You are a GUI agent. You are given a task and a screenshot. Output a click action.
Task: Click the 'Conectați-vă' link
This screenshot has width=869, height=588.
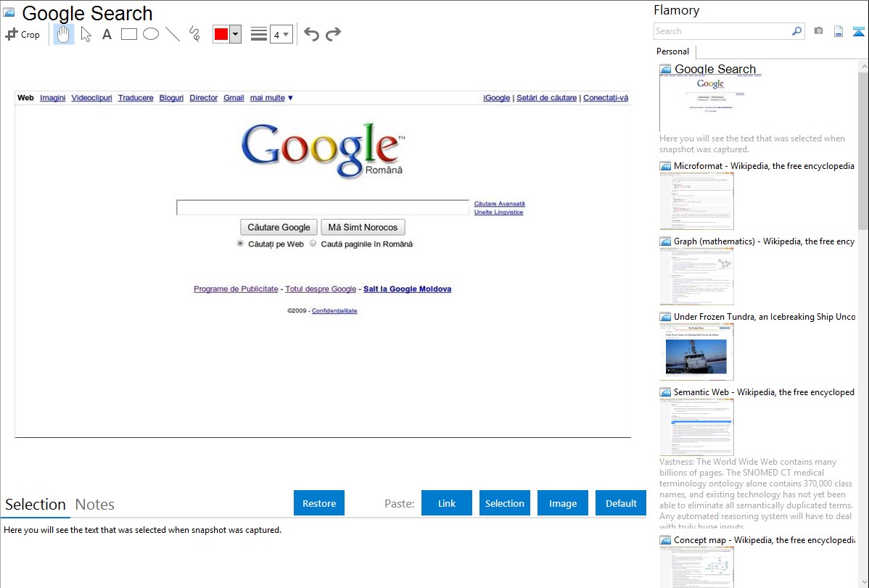click(x=606, y=98)
